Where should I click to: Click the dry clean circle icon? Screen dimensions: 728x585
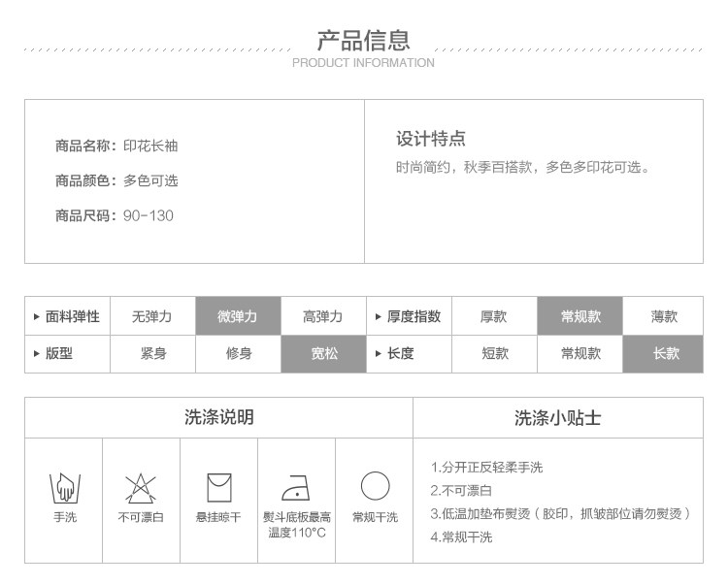click(375, 486)
